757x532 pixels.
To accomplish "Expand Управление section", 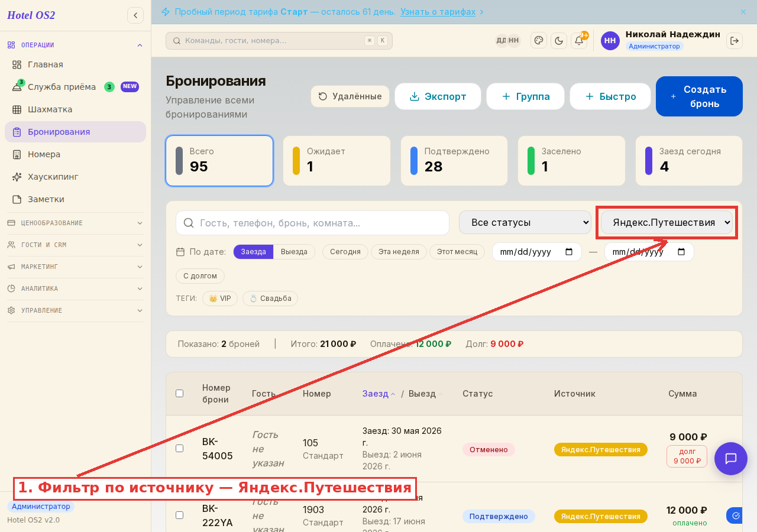I will [x=76, y=310].
